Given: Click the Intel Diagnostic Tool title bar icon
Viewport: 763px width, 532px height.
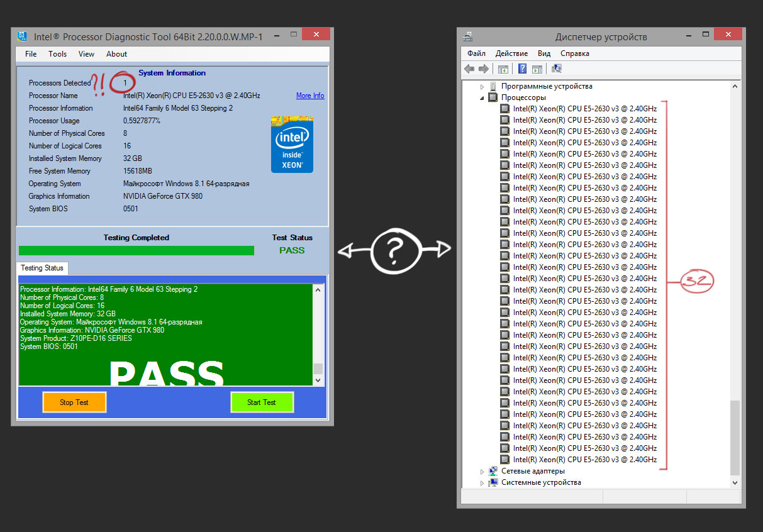Looking at the screenshot, I should coord(22,36).
